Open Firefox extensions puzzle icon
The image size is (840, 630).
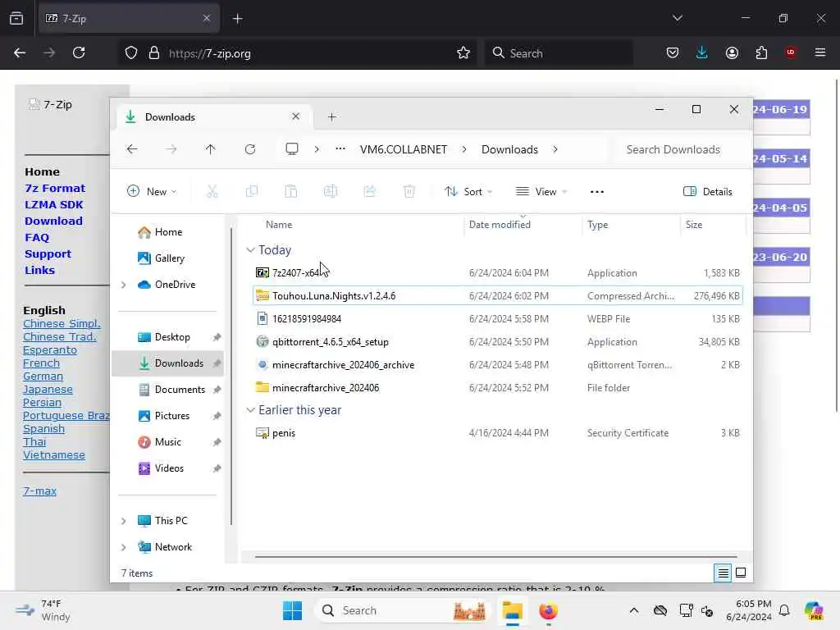[761, 52]
